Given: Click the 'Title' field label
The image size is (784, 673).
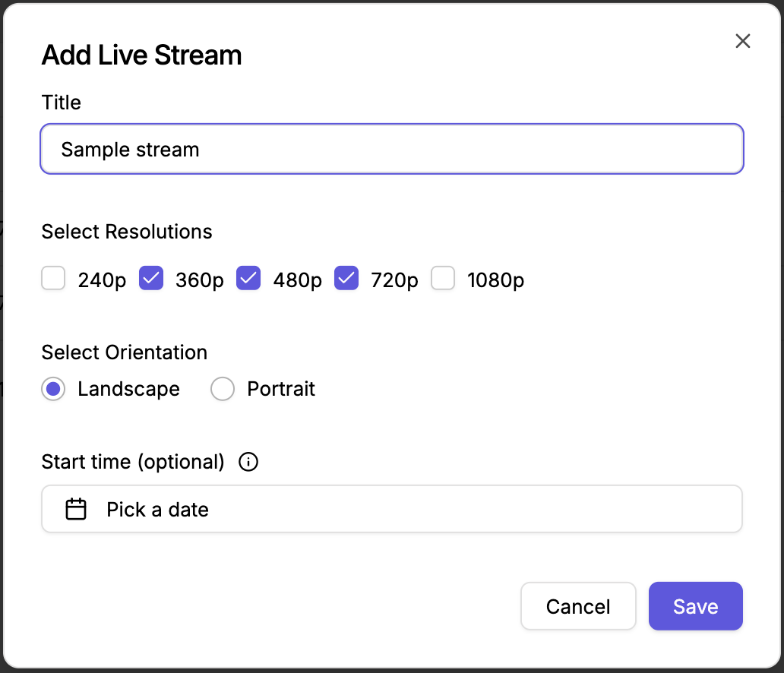Looking at the screenshot, I should 61,103.
